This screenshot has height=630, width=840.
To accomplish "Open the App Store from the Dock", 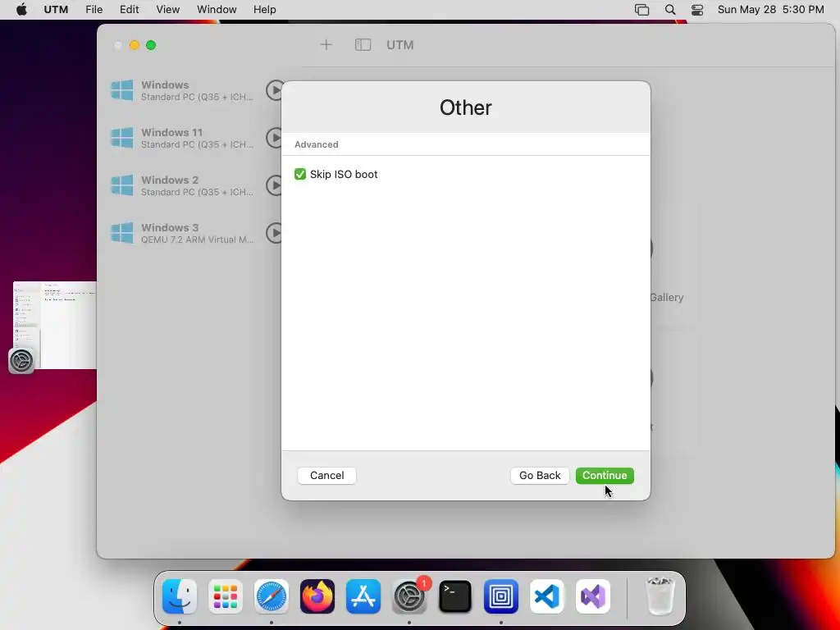I will [363, 596].
